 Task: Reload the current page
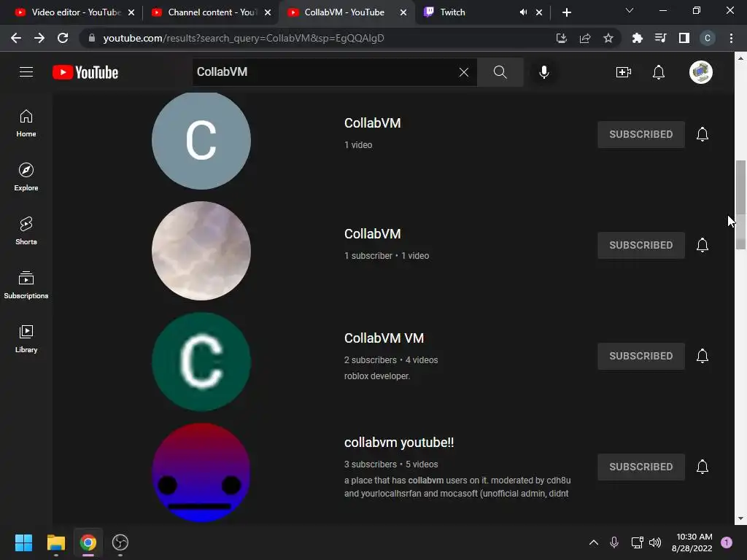[x=63, y=38]
